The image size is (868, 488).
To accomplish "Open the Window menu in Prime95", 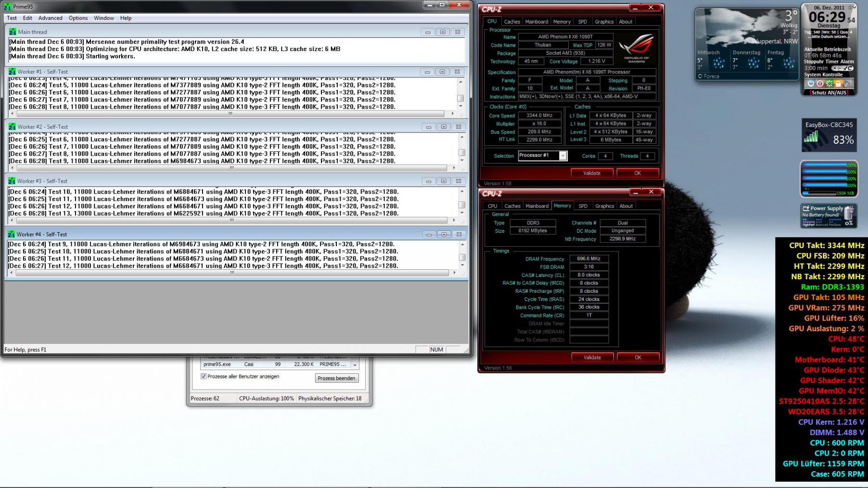I will [104, 18].
